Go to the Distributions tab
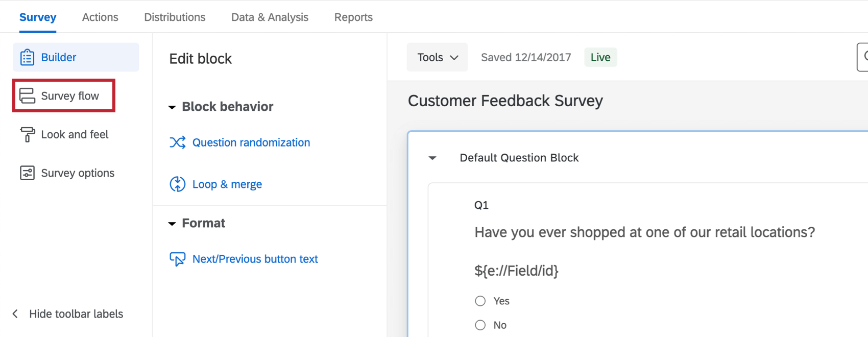 175,17
